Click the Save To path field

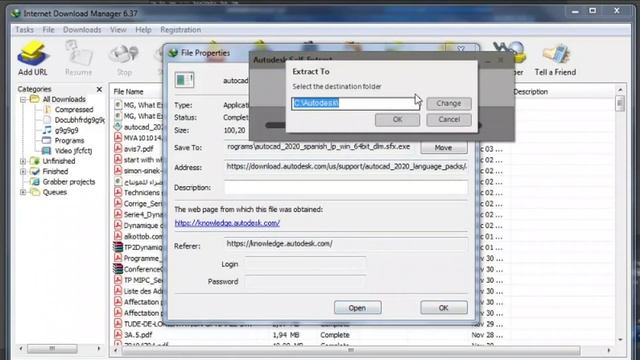pos(321,147)
